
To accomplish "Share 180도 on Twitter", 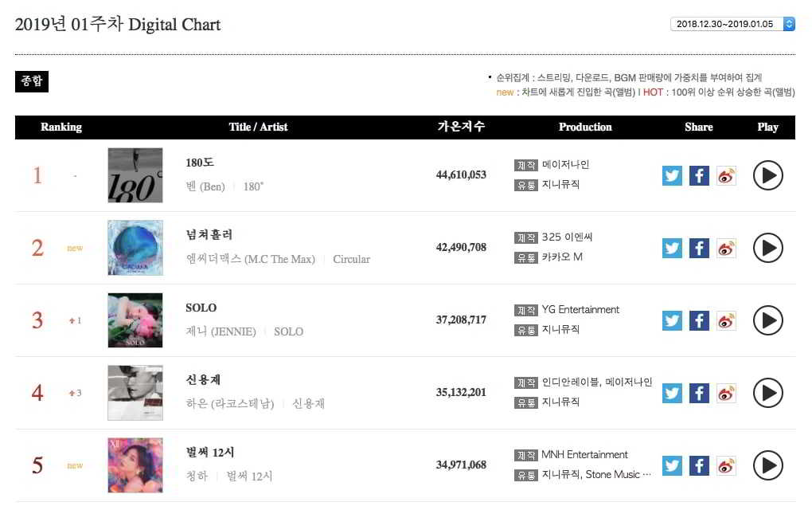I will click(x=673, y=175).
